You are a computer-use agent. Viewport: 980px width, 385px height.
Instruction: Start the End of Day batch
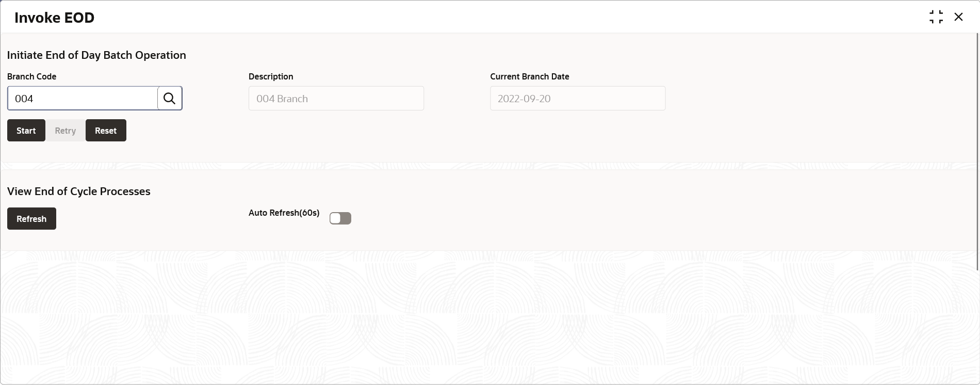click(x=26, y=130)
